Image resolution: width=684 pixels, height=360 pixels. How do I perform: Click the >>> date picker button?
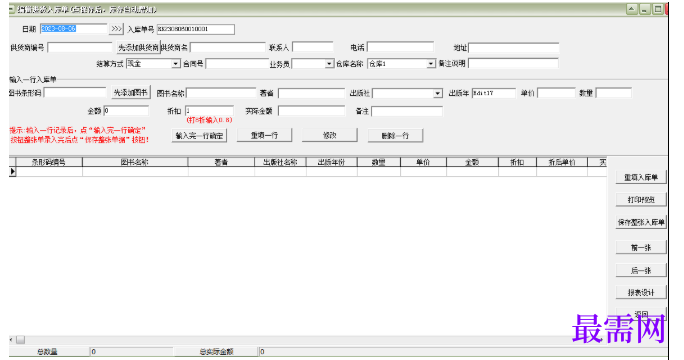pos(116,29)
